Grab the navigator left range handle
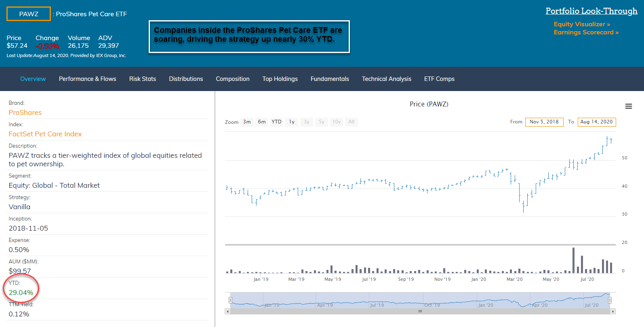Image resolution: width=644 pixels, height=333 pixels. tap(230, 300)
